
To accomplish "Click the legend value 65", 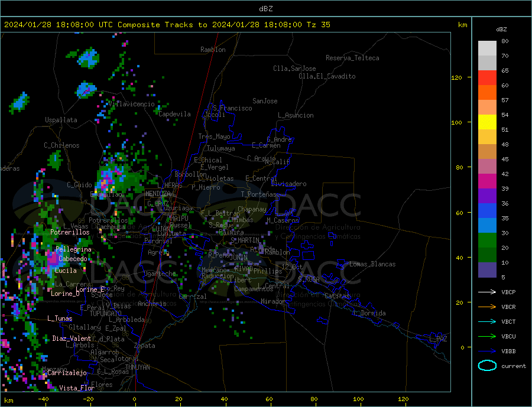I will (x=505, y=70).
